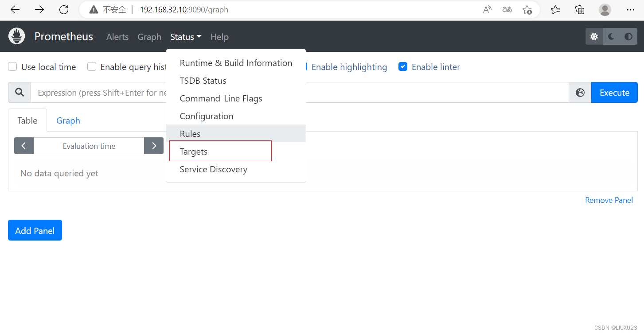Open Graph in navigation bar
The width and height of the screenshot is (644, 334).
click(149, 37)
